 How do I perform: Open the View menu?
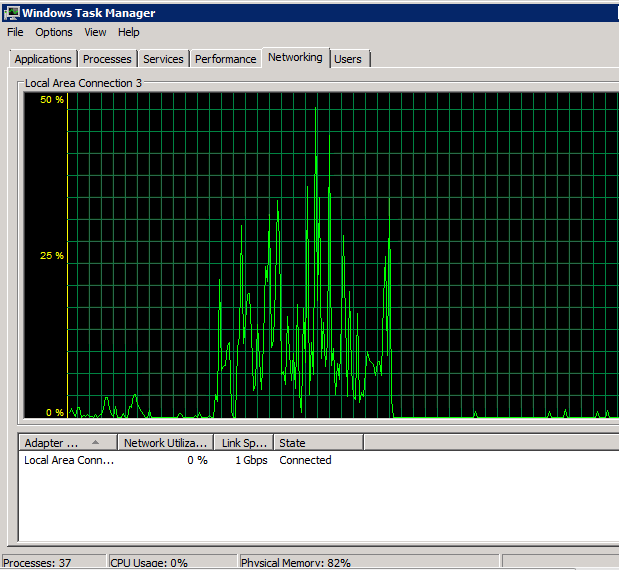(95, 32)
